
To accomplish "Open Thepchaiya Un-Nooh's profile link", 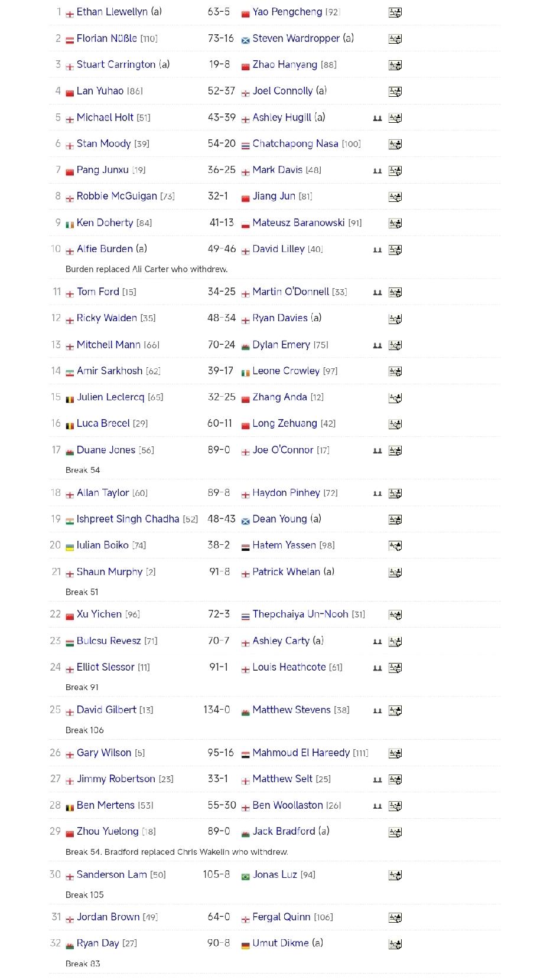I will (300, 614).
